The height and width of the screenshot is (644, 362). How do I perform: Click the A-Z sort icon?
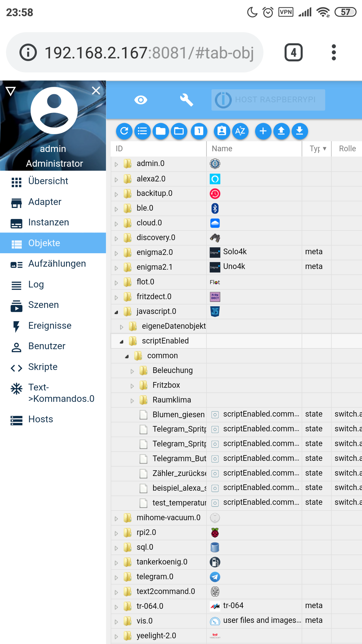240,131
